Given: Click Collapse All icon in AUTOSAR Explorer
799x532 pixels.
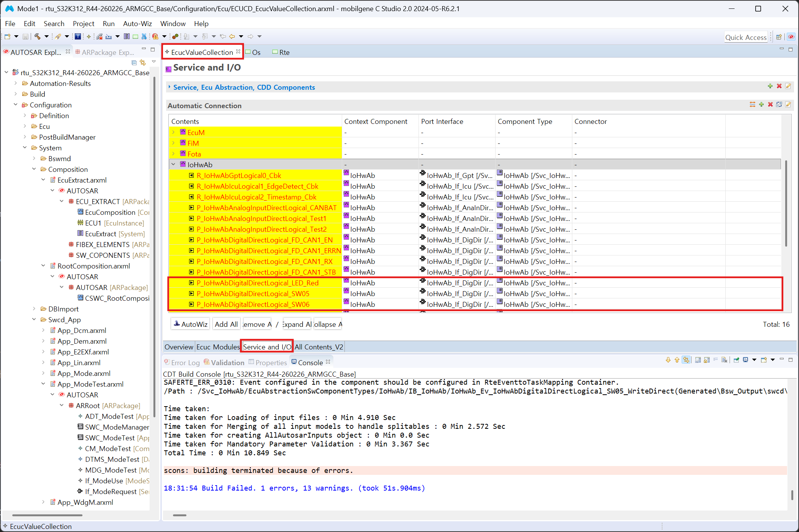Looking at the screenshot, I should [x=134, y=62].
